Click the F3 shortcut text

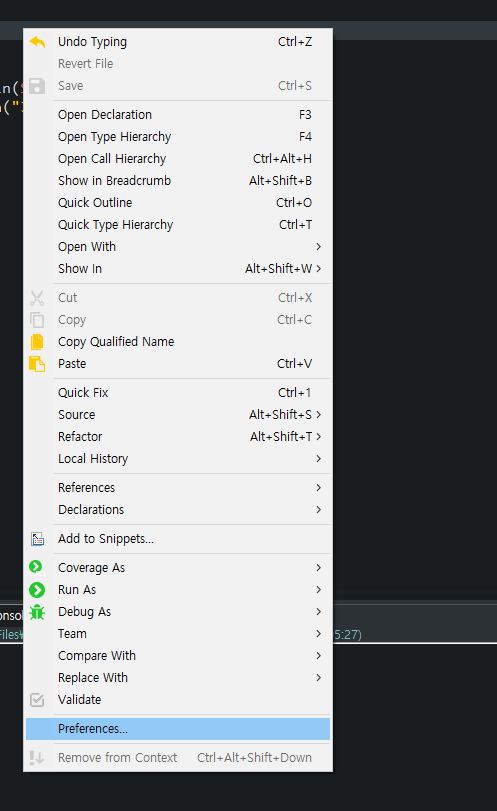305,115
